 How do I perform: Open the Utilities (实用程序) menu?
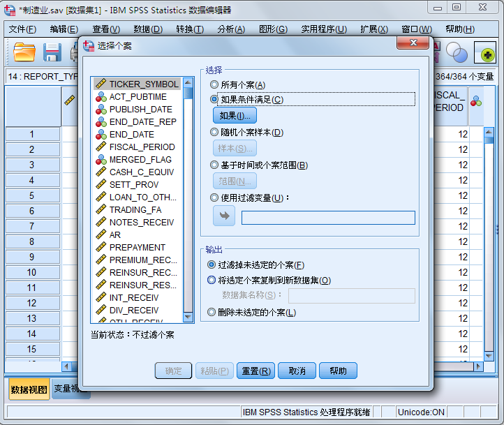[x=324, y=29]
